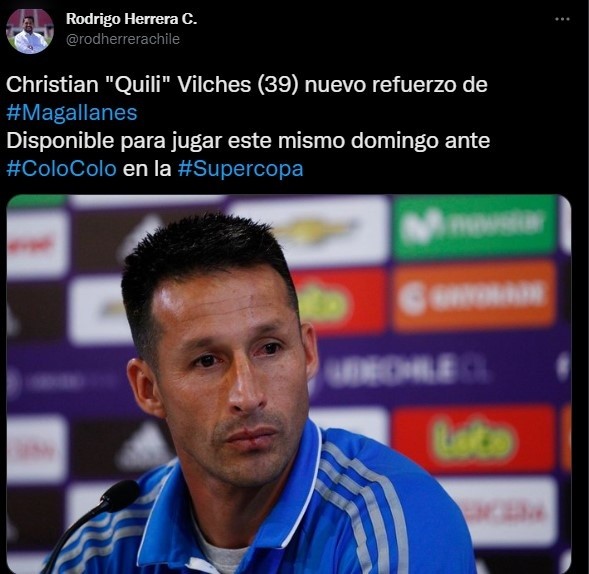Click the tweet text mentioning Vilches
The image size is (589, 574).
247,85
